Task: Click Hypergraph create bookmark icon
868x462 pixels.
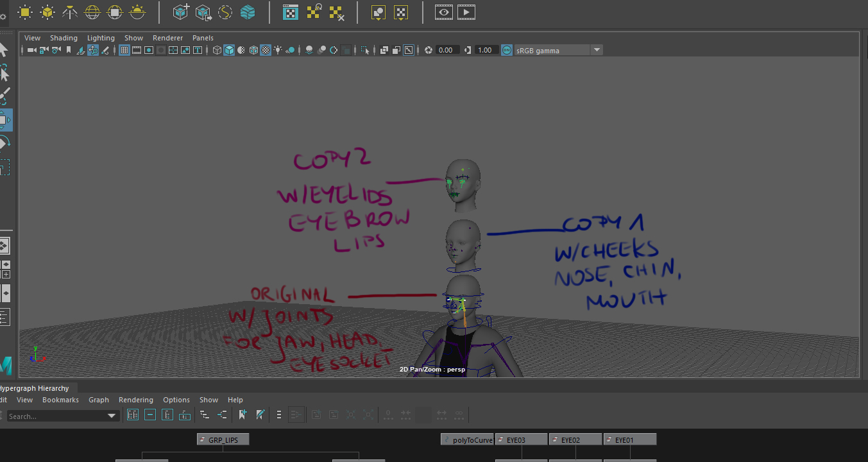Action: [243, 415]
